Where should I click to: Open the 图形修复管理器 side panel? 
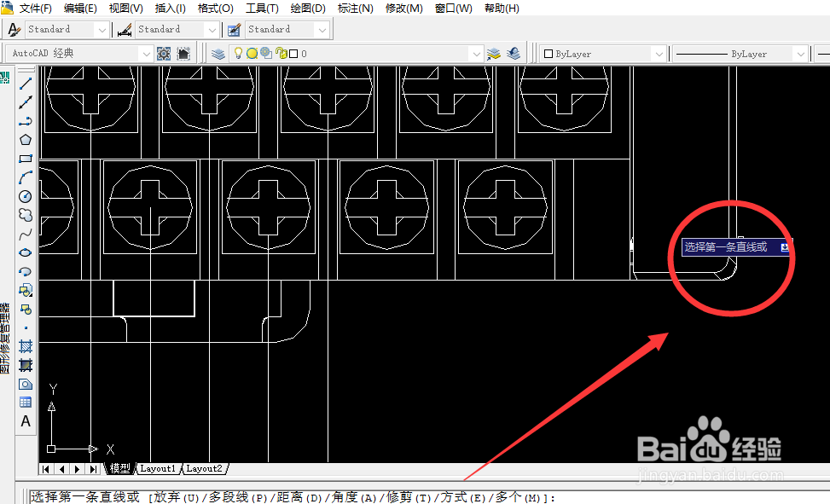click(5, 338)
